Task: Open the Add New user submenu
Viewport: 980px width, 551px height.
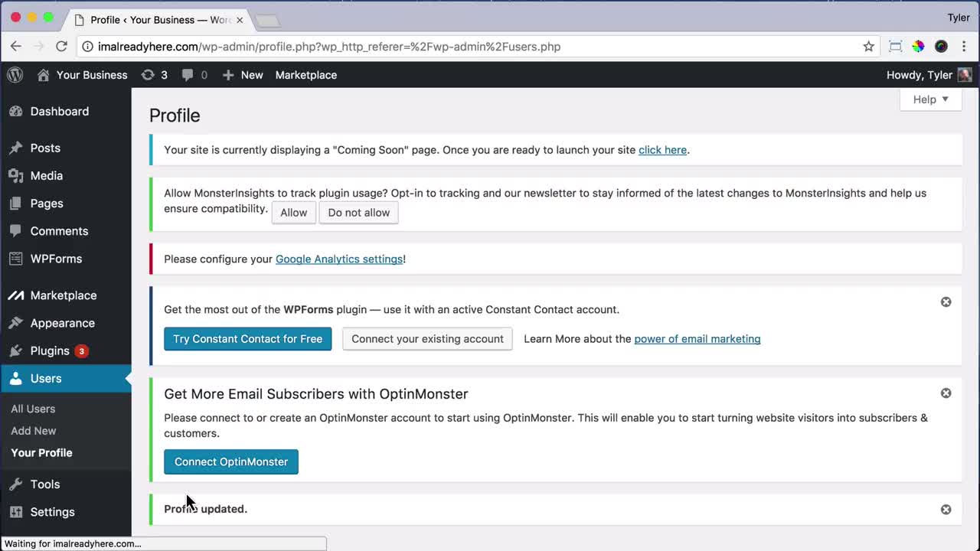Action: click(34, 431)
